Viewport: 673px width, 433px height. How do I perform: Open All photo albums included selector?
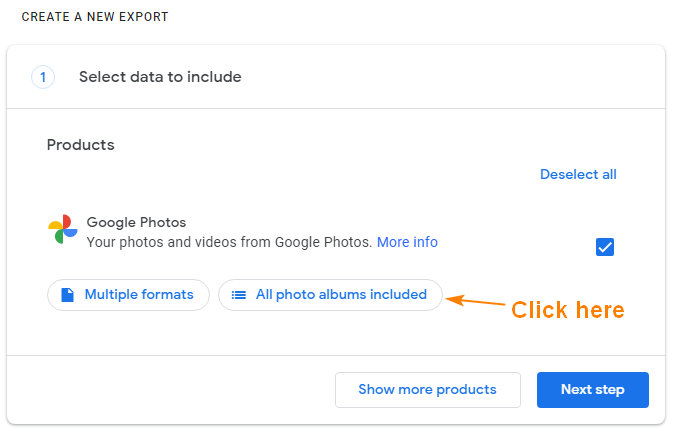click(x=330, y=295)
